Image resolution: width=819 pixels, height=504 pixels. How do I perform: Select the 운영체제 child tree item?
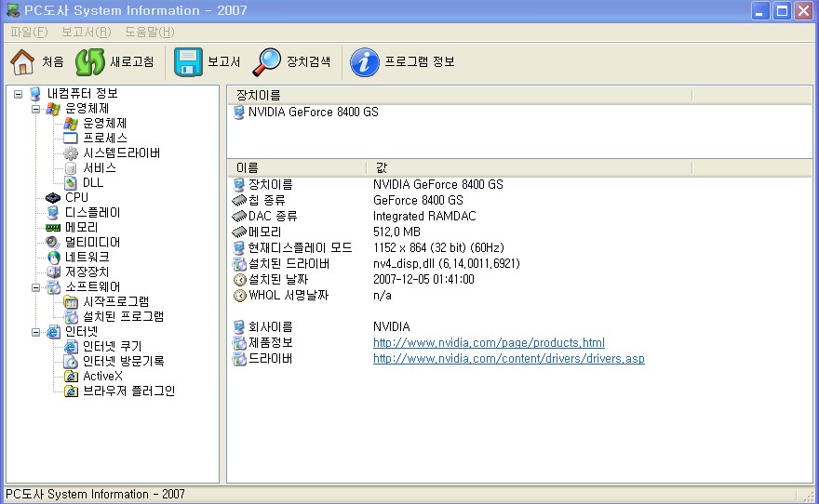coord(104,124)
